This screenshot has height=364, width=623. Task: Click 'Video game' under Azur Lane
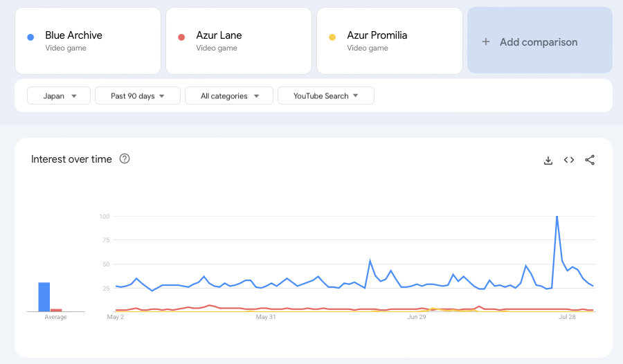217,48
